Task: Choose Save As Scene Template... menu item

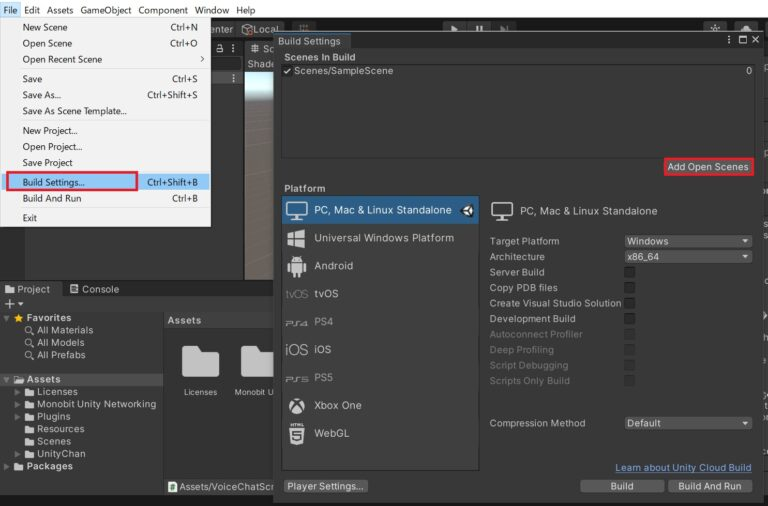Action: pyautogui.click(x=106, y=111)
